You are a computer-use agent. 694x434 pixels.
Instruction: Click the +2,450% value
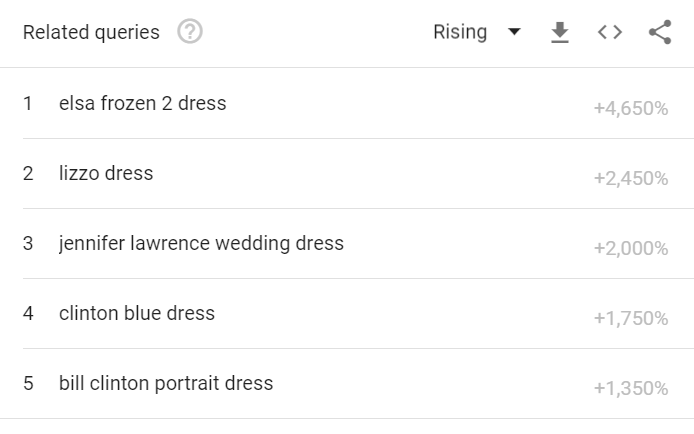[631, 178]
